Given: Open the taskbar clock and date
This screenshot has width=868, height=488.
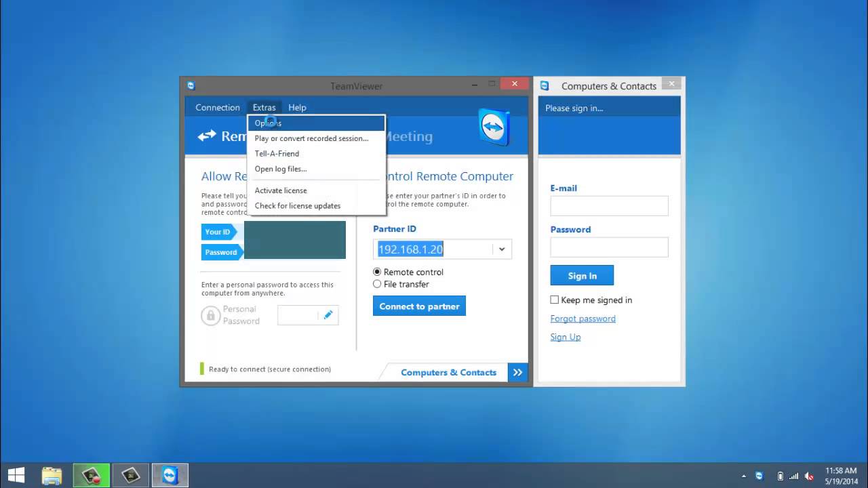Looking at the screenshot, I should [841, 475].
